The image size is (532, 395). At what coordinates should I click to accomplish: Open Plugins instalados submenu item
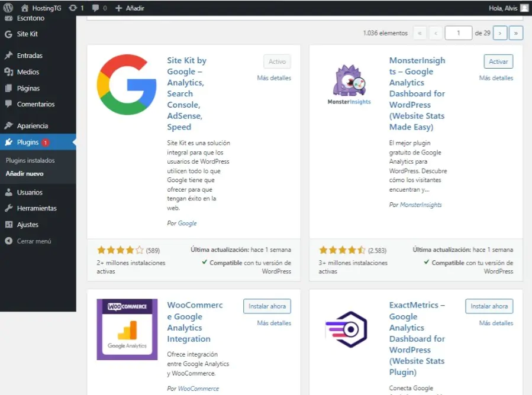[30, 160]
